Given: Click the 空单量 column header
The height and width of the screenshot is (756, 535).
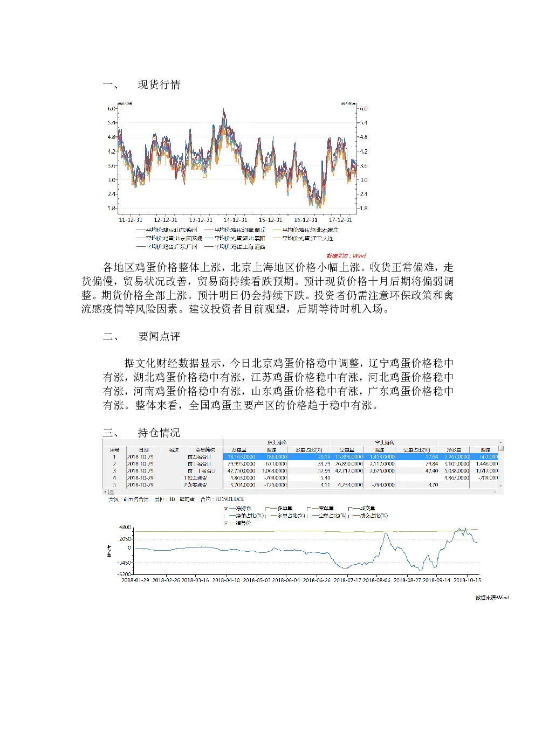Looking at the screenshot, I should (347, 449).
